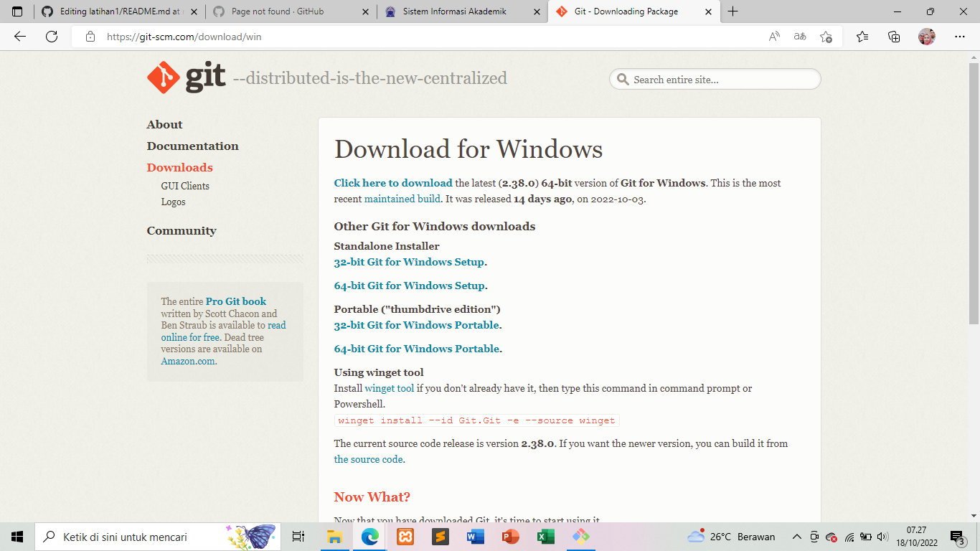Click the 'Search entire site' field
Screen dimensions: 980x551
pyautogui.click(x=714, y=79)
